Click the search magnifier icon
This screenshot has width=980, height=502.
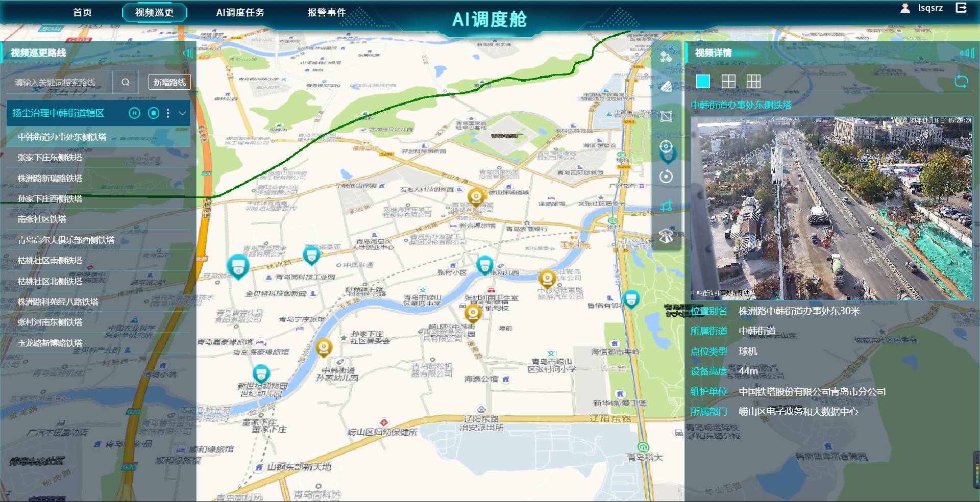tap(126, 82)
